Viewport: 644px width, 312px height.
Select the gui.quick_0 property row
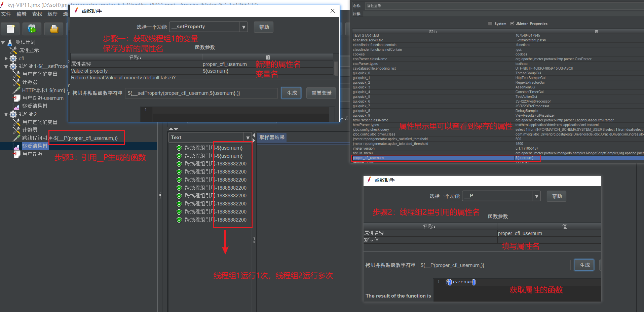click(498, 73)
